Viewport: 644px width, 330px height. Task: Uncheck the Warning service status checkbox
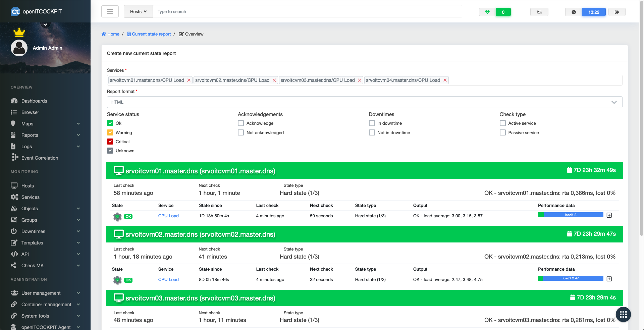coord(110,132)
